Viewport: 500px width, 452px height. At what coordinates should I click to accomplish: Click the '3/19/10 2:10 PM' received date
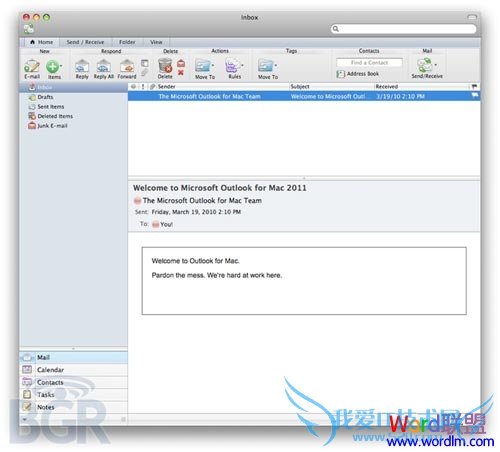coord(400,96)
